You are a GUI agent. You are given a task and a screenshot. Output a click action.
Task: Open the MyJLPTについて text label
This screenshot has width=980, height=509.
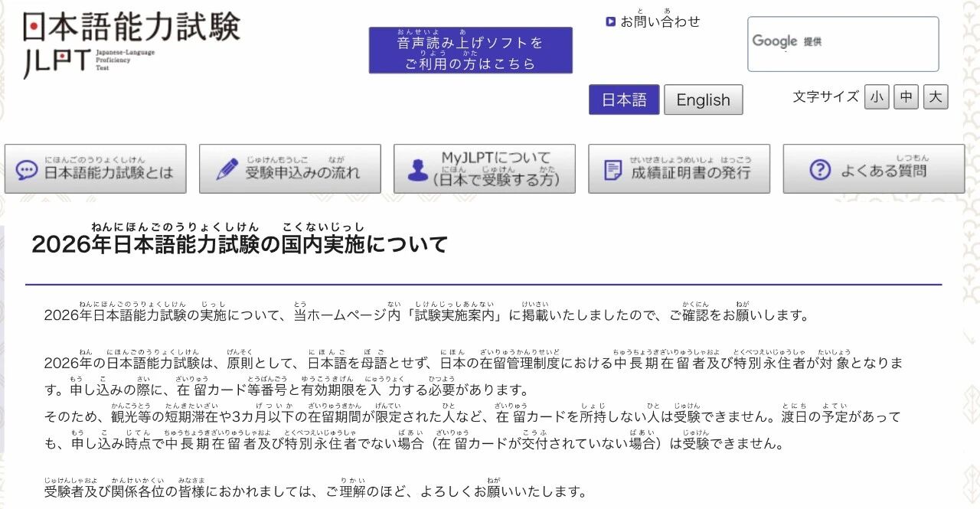click(x=495, y=169)
